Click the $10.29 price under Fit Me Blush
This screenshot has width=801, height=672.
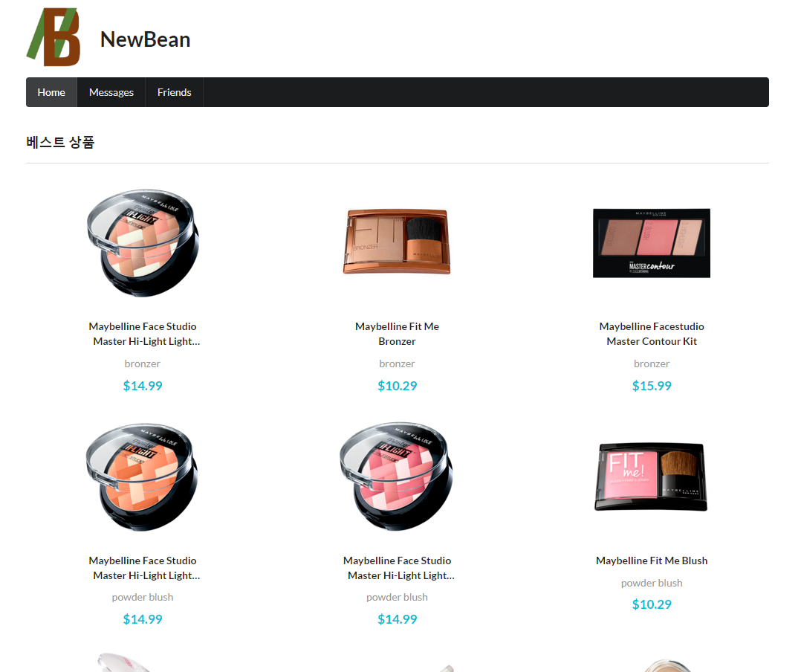(x=652, y=604)
